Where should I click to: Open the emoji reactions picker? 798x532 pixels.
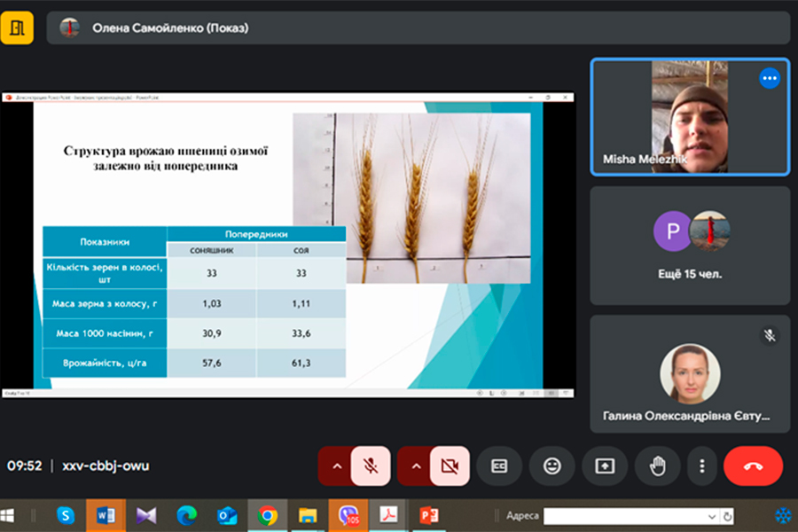click(552, 465)
